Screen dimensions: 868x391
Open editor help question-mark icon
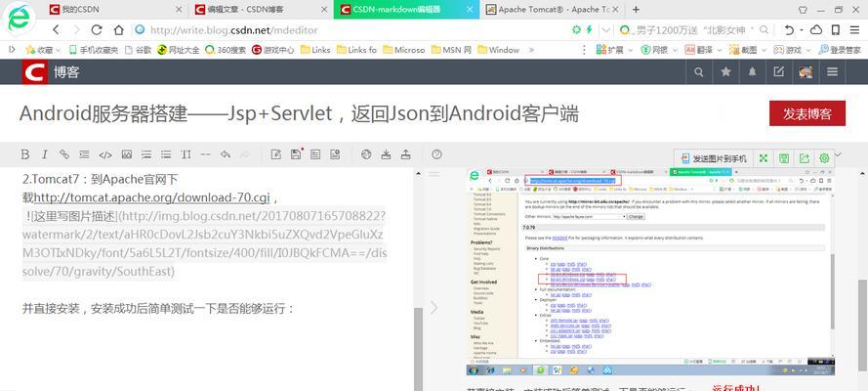coord(436,154)
